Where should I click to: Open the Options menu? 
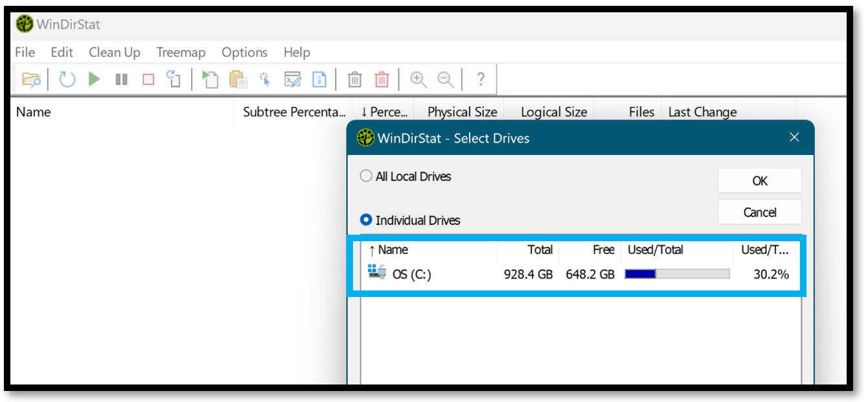click(244, 53)
